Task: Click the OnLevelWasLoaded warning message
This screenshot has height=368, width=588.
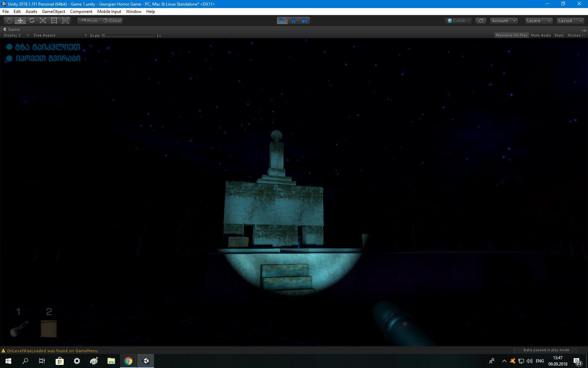Action: pyautogui.click(x=52, y=351)
